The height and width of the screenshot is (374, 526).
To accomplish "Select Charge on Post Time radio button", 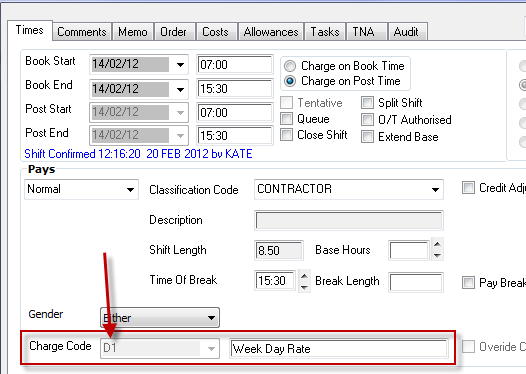I will click(290, 81).
